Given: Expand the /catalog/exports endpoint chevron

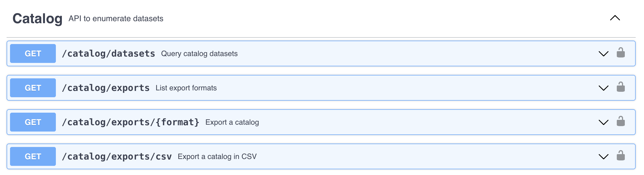Looking at the screenshot, I should 603,88.
